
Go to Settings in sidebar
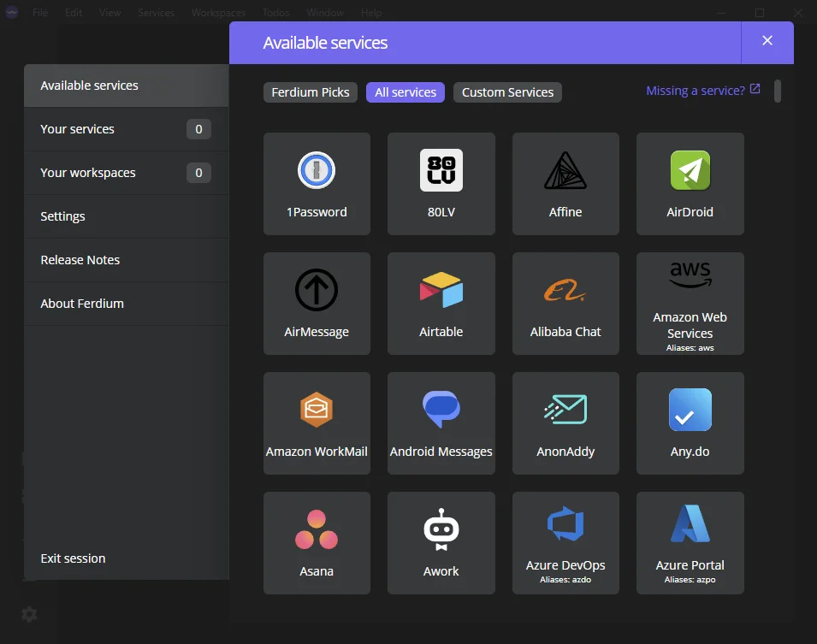(126, 216)
